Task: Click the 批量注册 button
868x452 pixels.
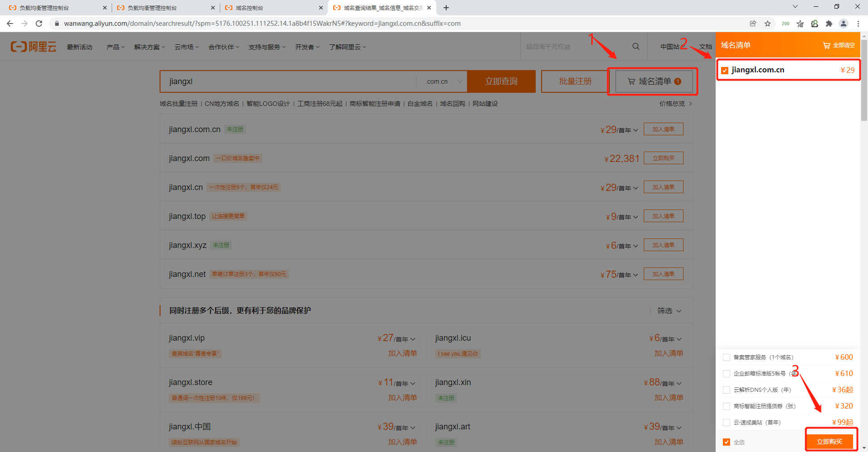Action: pyautogui.click(x=575, y=81)
